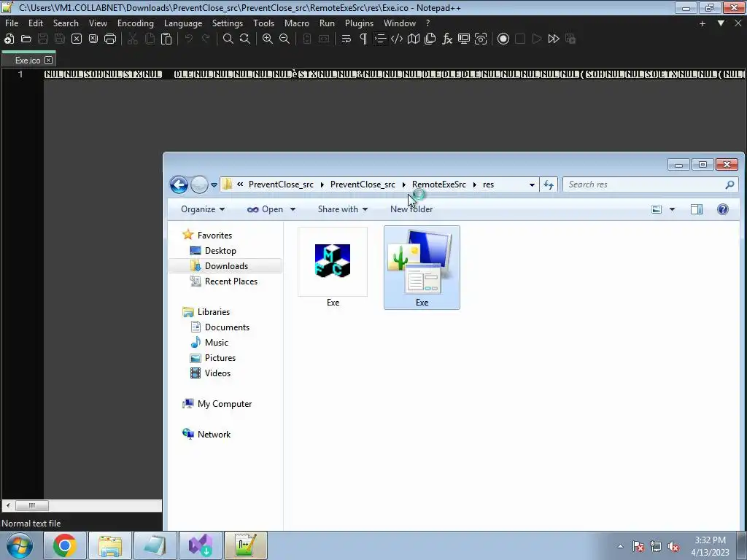The image size is (747, 560).
Task: Select the Downloads folder in sidebar
Action: click(x=226, y=265)
